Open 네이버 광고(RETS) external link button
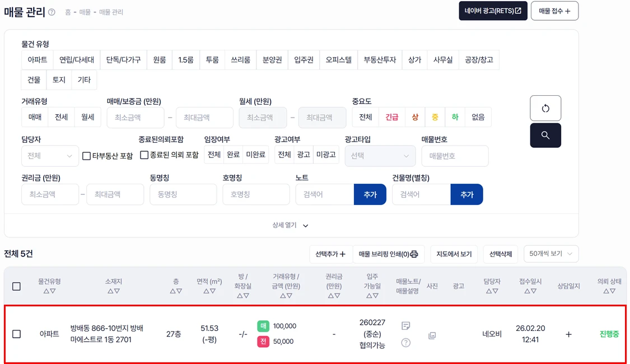The image size is (630, 364). coord(492,11)
